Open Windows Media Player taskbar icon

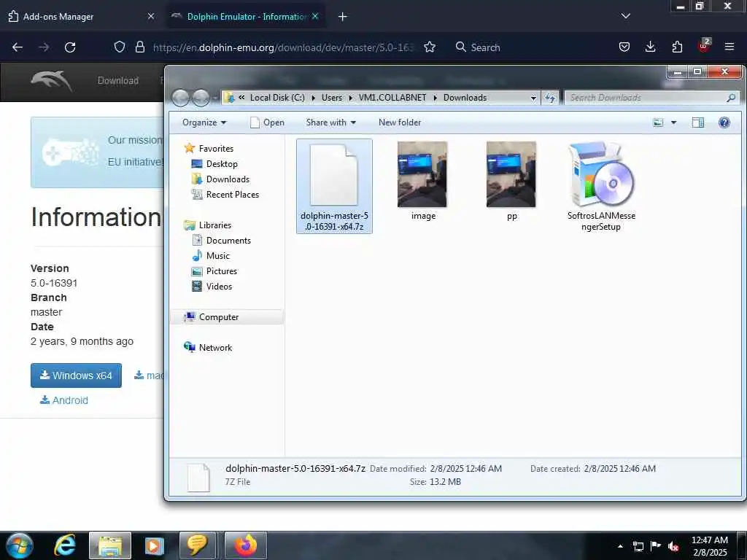coord(154,545)
